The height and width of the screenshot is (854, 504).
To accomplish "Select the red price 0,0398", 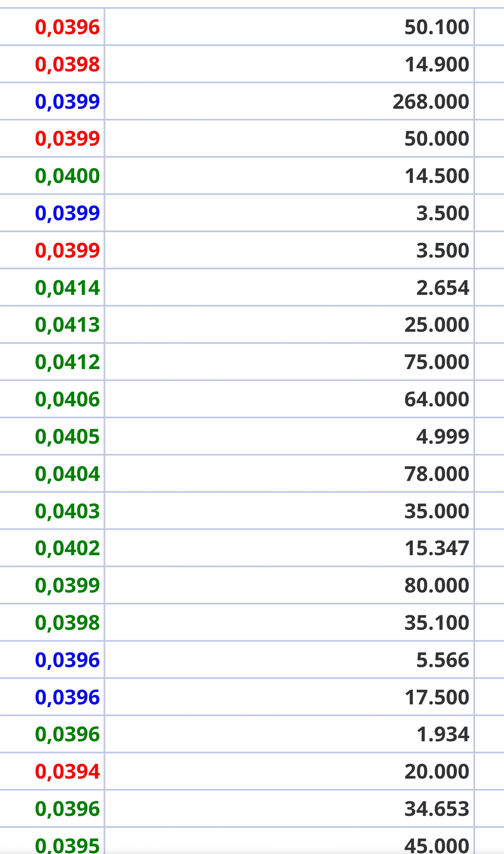I will tap(67, 64).
